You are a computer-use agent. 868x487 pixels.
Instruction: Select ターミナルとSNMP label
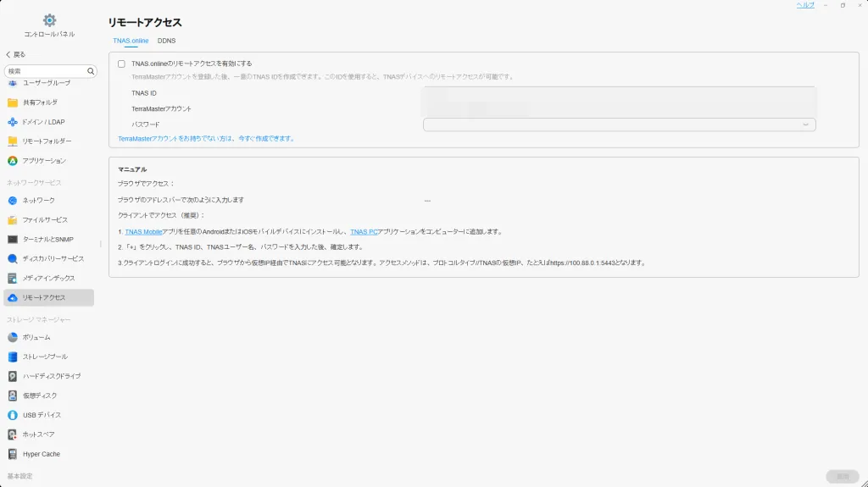click(x=48, y=240)
